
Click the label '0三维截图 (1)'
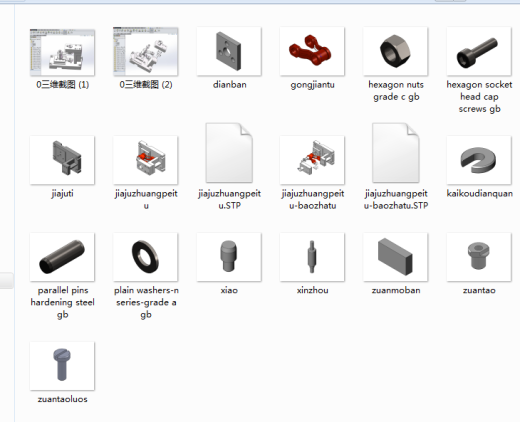click(x=62, y=85)
